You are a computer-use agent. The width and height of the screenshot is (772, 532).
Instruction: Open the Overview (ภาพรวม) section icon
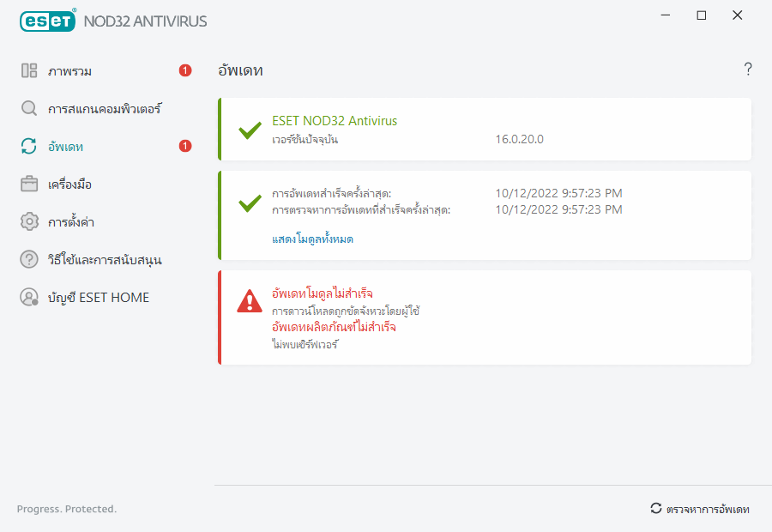tap(27, 70)
